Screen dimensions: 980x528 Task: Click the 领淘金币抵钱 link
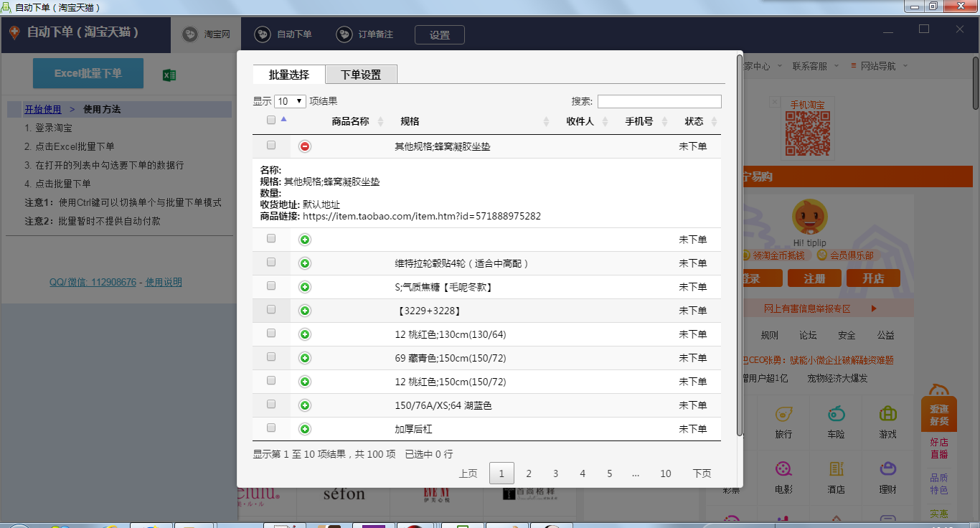point(778,255)
